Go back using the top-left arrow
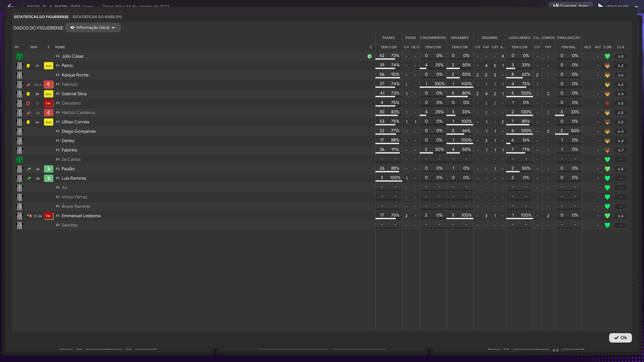The width and height of the screenshot is (644, 362). pos(10,6)
